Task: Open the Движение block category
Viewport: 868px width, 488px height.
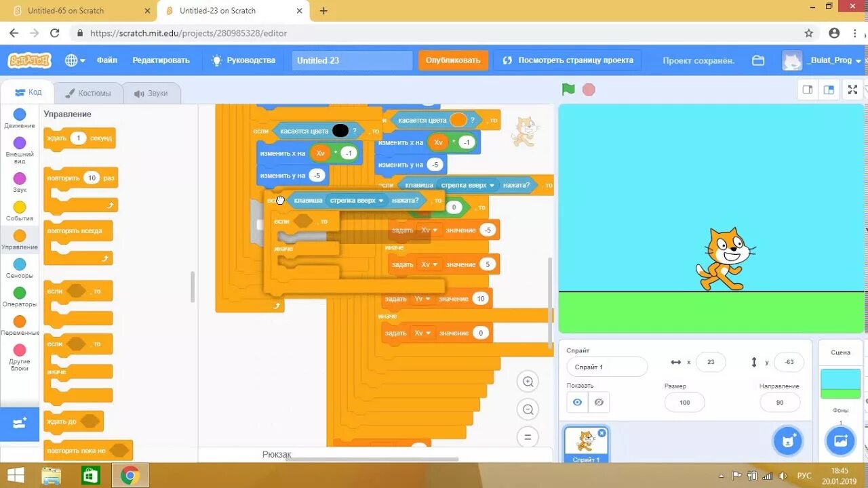Action: 20,119
